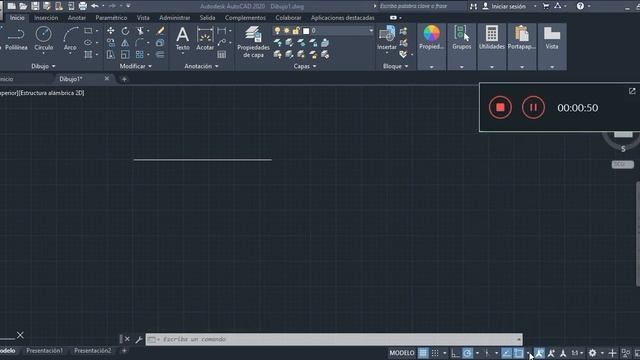Activate the Move tool in Modificar
This screenshot has height=360, width=640.
[x=111, y=31]
